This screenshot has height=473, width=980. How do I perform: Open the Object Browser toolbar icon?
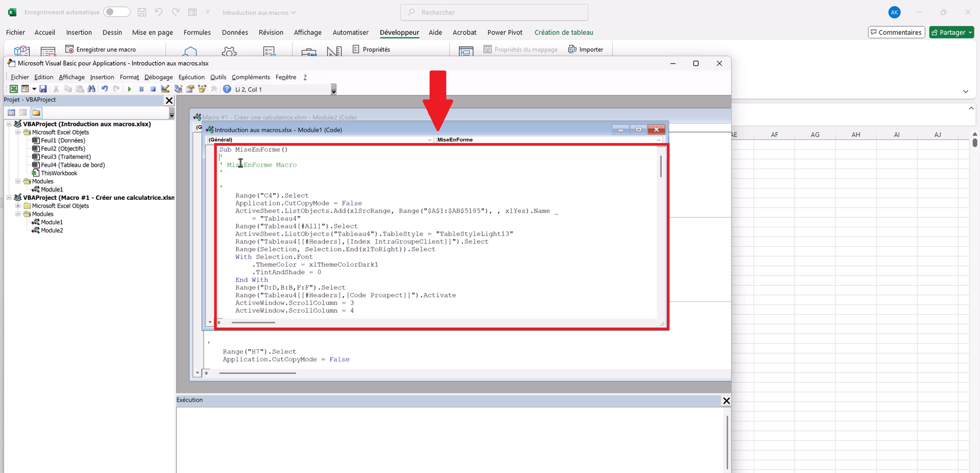point(202,89)
